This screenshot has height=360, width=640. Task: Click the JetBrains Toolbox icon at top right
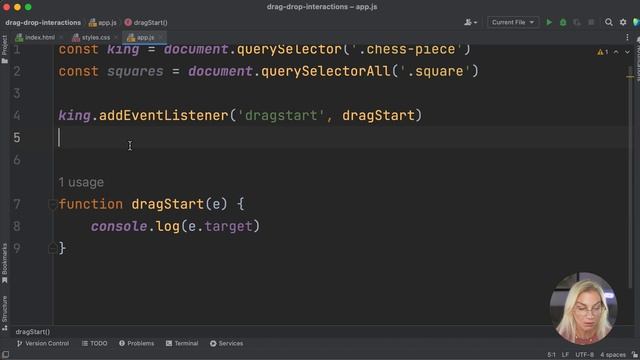(636, 22)
